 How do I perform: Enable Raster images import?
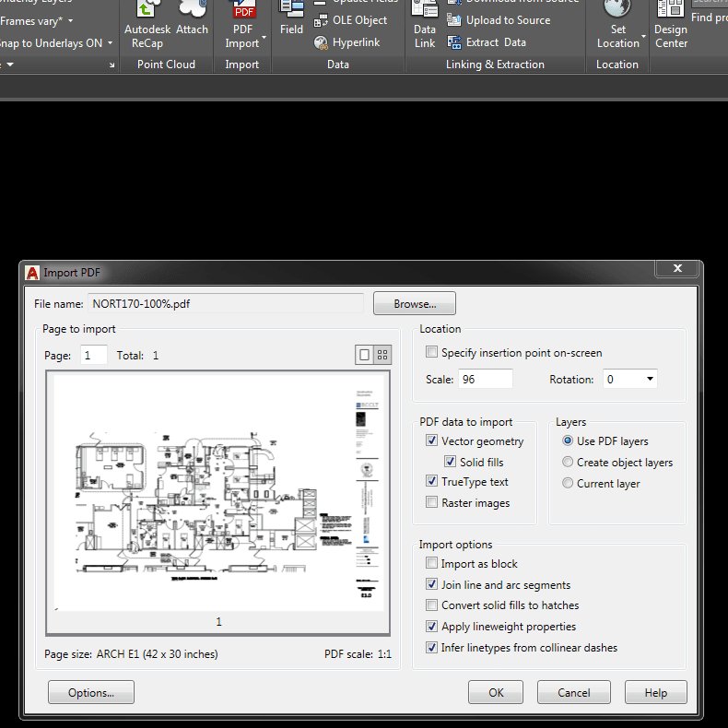[431, 502]
